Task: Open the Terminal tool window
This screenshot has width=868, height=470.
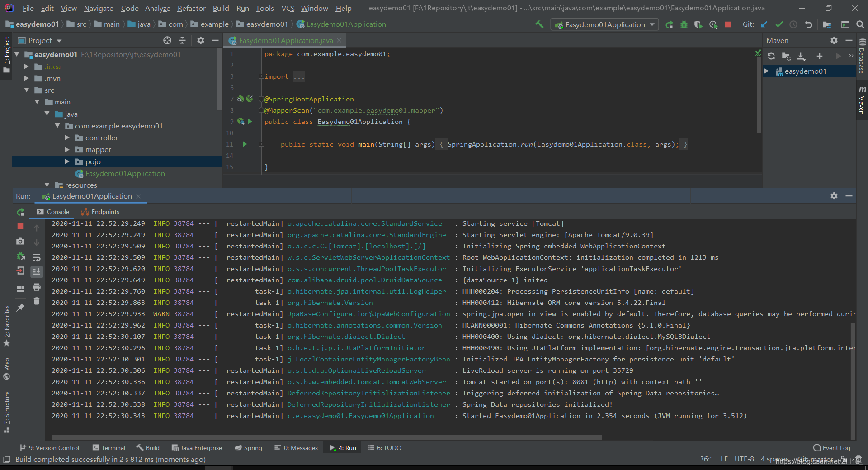Action: pos(108,448)
